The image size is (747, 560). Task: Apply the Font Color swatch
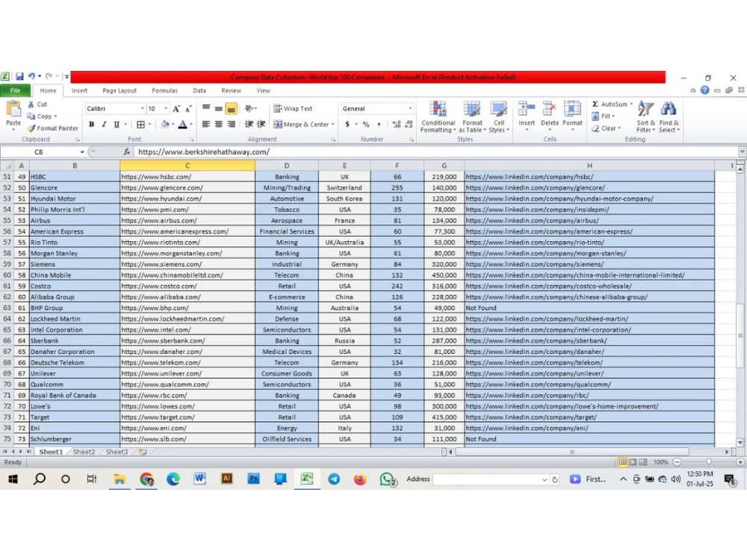click(x=182, y=124)
